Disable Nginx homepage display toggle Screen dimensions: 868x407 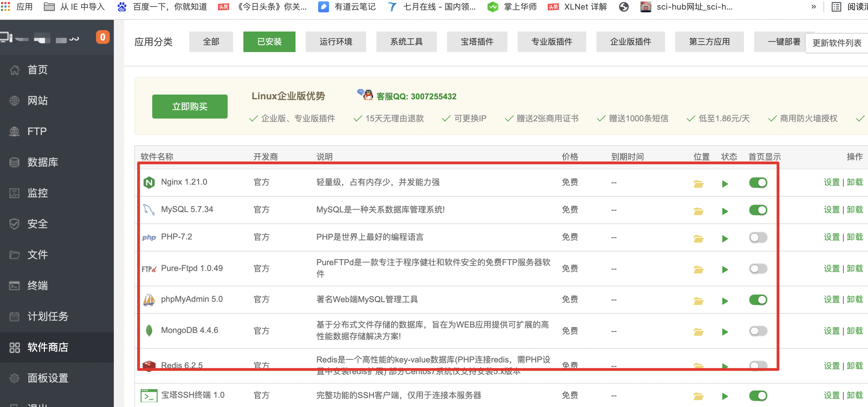tap(758, 183)
